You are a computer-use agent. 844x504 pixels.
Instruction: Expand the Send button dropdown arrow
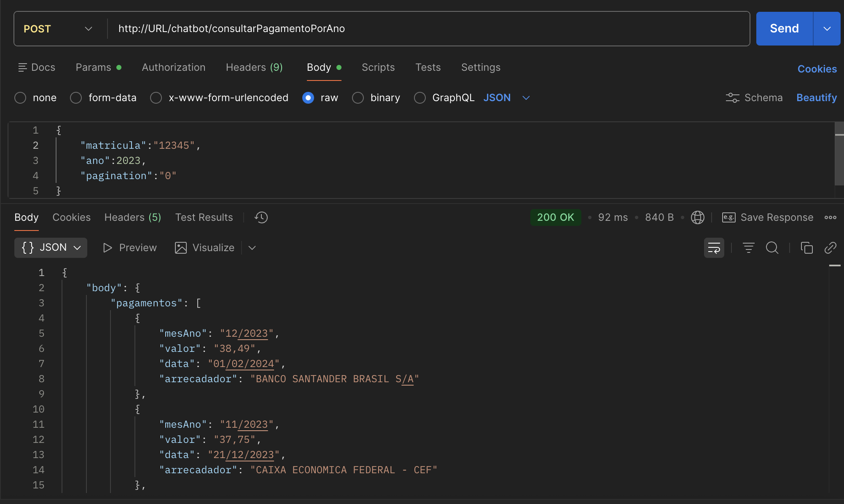pyautogui.click(x=826, y=28)
